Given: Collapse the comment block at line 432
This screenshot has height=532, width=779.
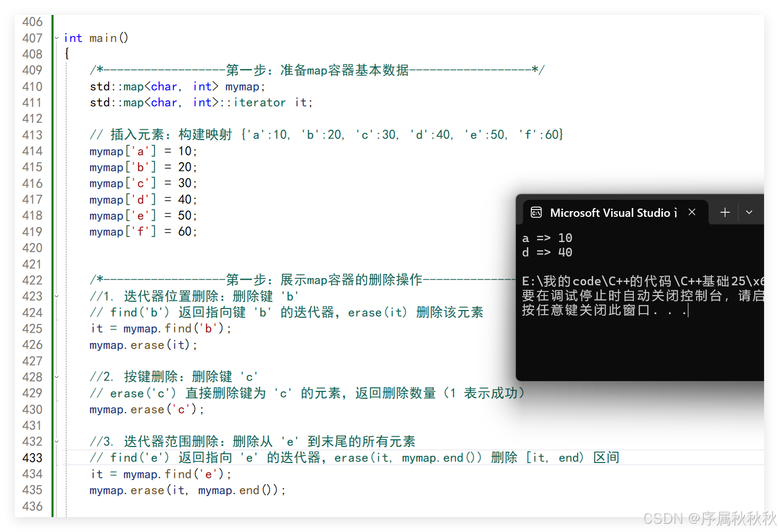Looking at the screenshot, I should point(57,442).
